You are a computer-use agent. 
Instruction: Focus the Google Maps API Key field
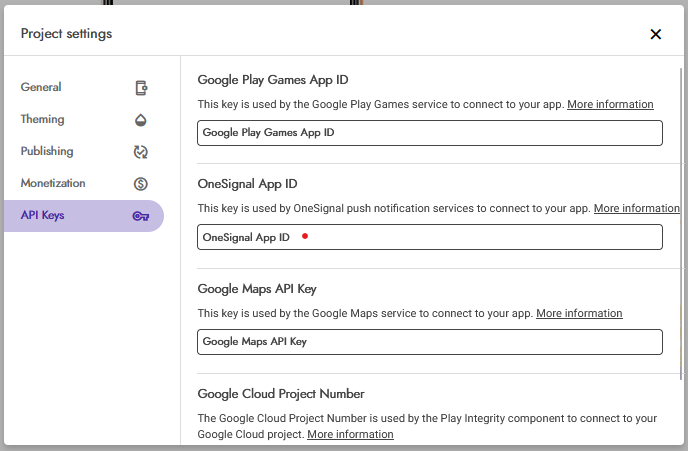tap(430, 342)
